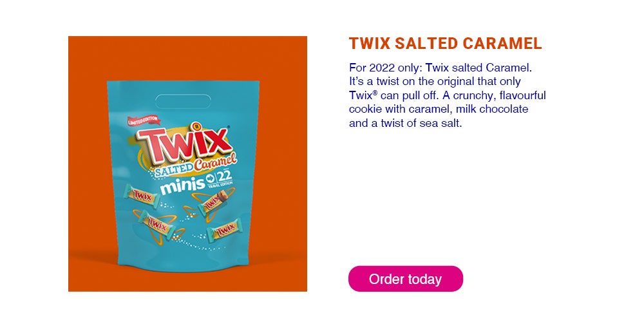Click the 22 Travel Edition emblem
Screen dimensions: 644x322
(x=220, y=178)
